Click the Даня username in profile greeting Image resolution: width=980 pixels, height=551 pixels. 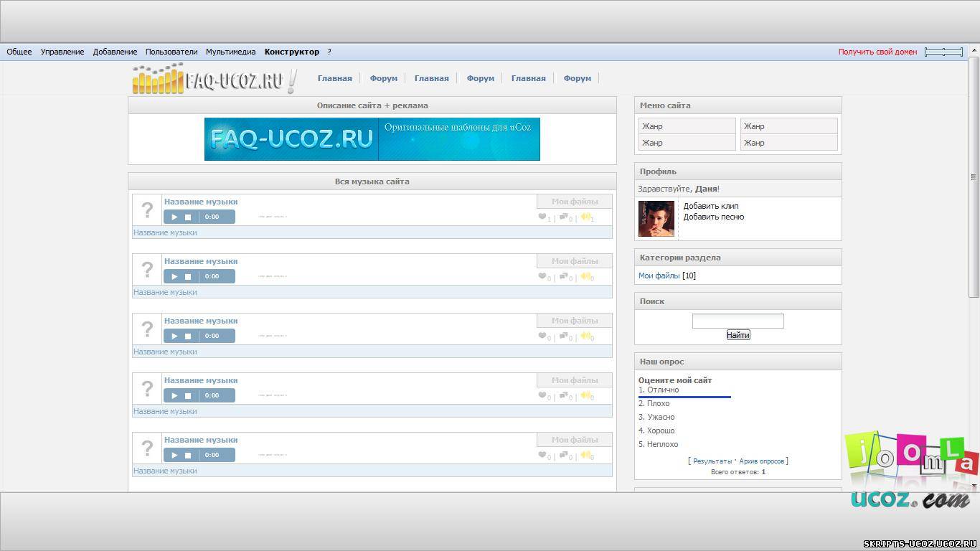tap(706, 189)
